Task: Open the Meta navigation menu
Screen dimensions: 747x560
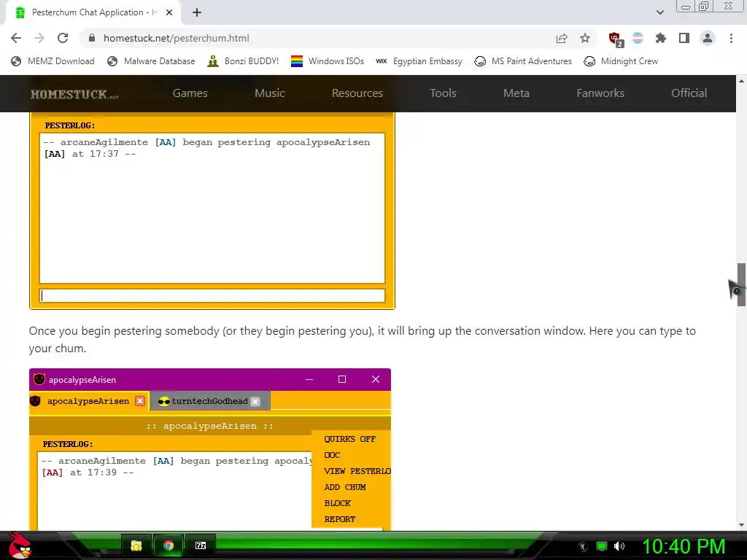Action: (x=516, y=93)
